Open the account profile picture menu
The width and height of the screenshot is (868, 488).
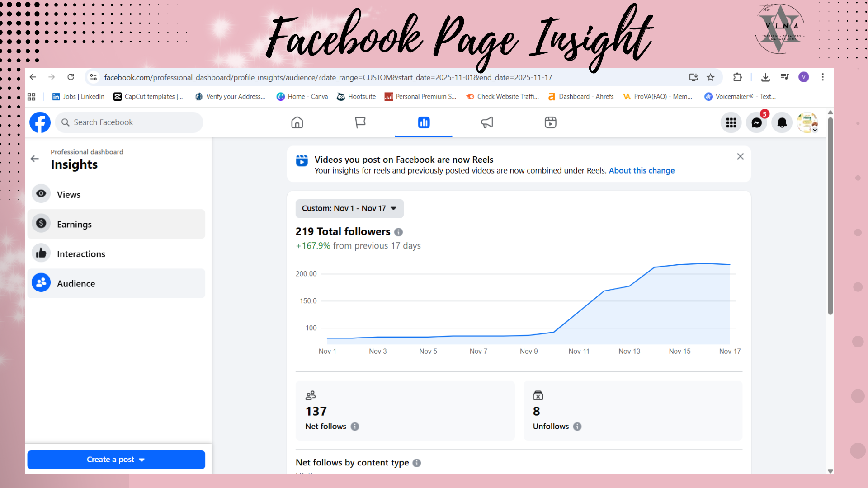point(807,122)
